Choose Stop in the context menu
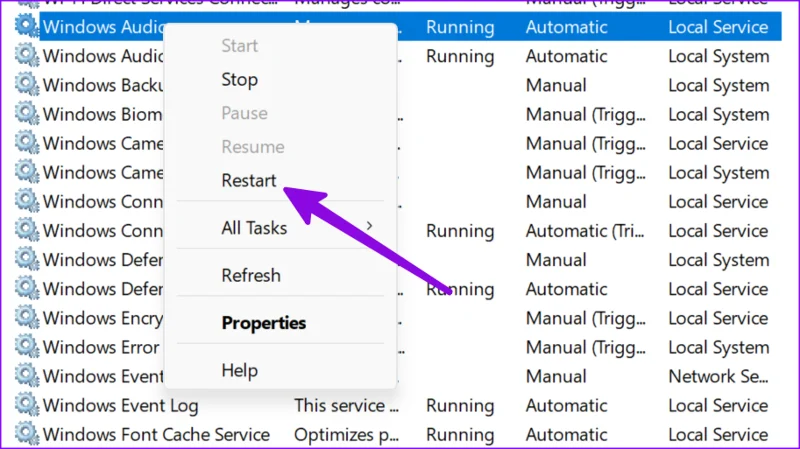This screenshot has width=800, height=449. point(239,80)
